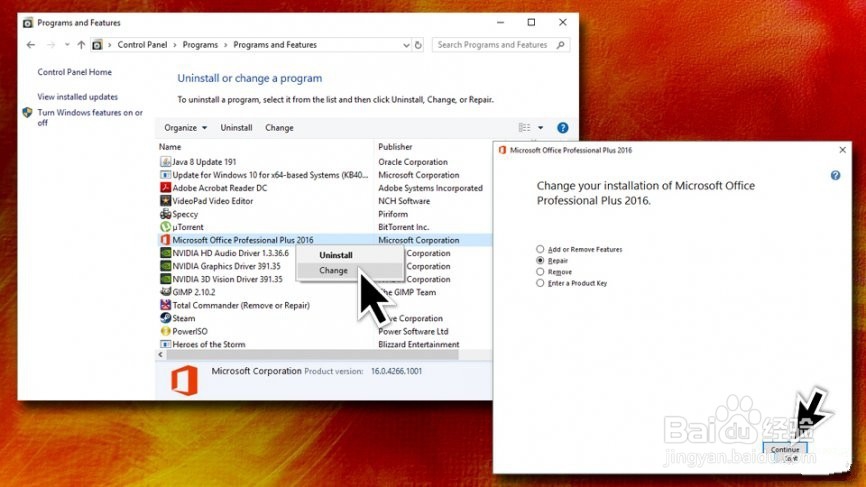Sort the list by Name column
The image size is (866, 487).
[x=170, y=147]
